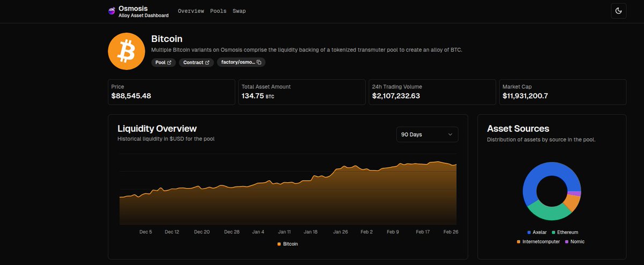Toggle dark mode moon icon

pos(618,11)
